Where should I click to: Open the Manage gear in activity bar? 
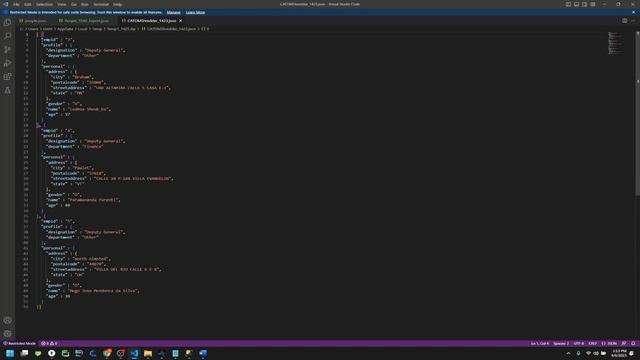[7, 333]
